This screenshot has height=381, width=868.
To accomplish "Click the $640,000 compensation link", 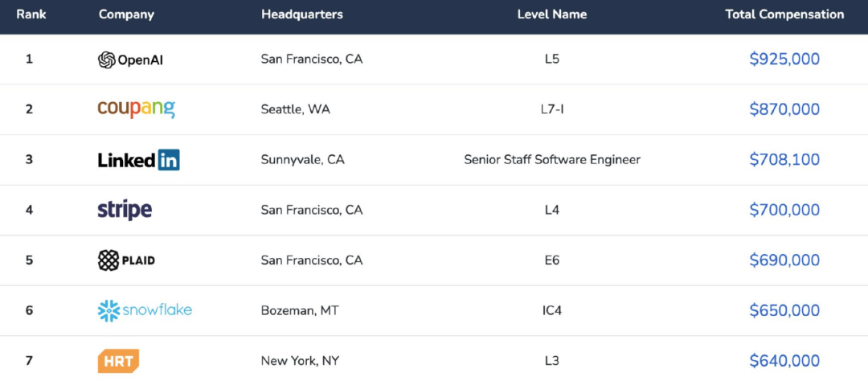I will tap(784, 361).
